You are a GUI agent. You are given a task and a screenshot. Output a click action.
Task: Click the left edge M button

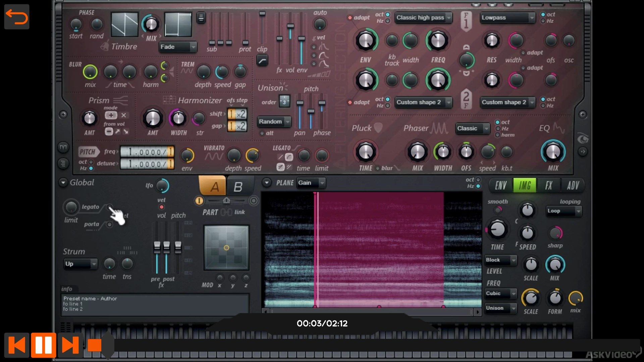click(63, 147)
